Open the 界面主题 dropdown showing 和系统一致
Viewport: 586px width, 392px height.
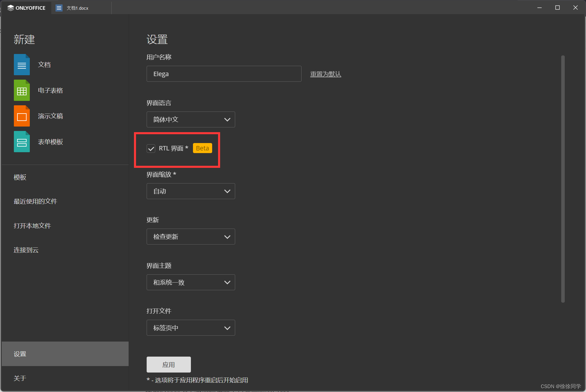point(191,282)
